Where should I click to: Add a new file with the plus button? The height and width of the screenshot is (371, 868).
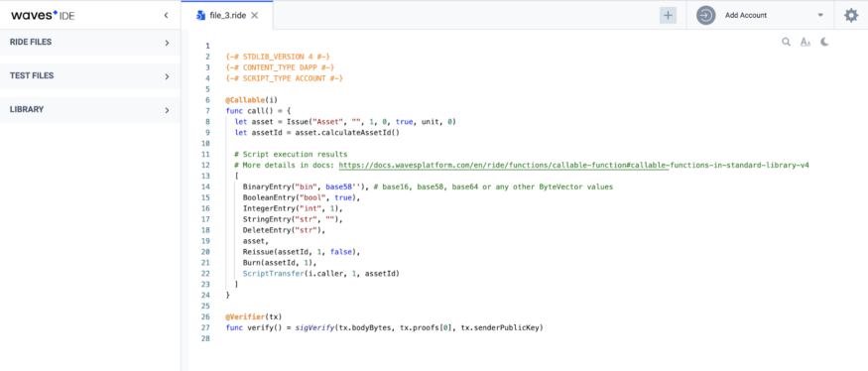[669, 16]
